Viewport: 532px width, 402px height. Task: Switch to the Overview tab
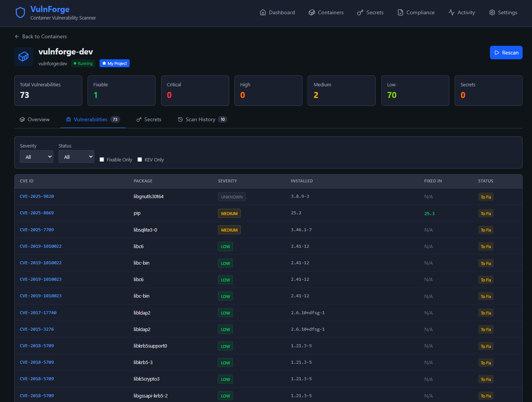point(35,119)
